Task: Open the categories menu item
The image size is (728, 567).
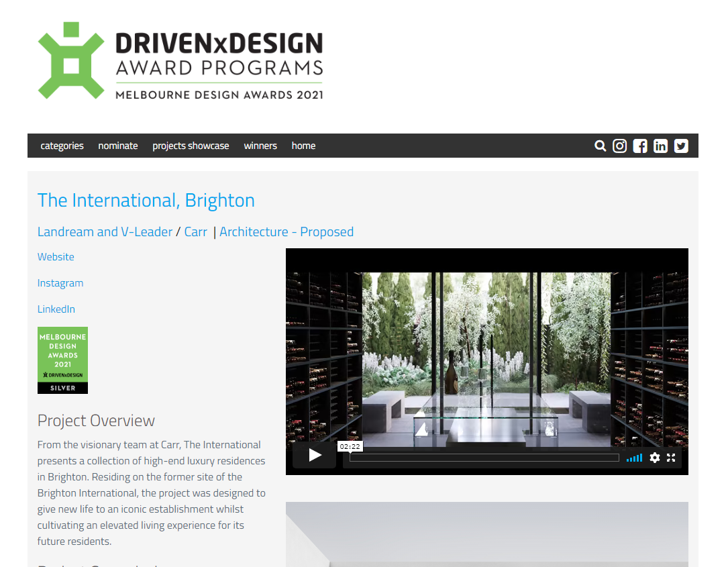Action: (x=62, y=146)
